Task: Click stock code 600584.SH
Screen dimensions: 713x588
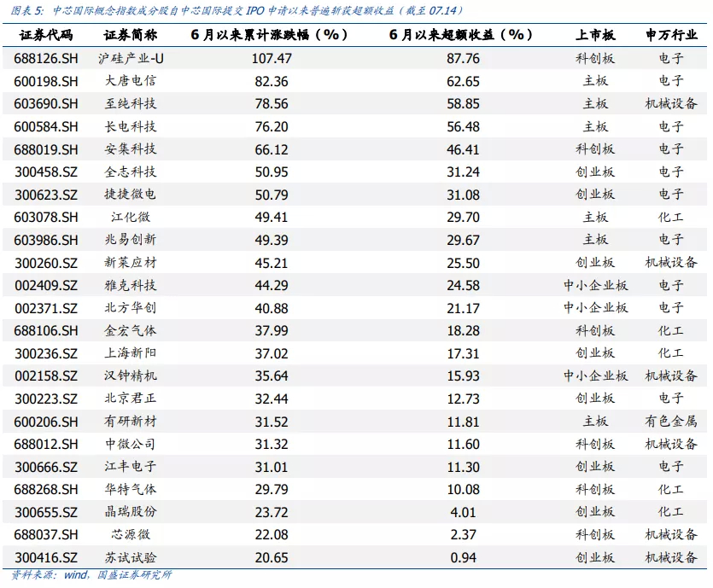Action: point(46,127)
